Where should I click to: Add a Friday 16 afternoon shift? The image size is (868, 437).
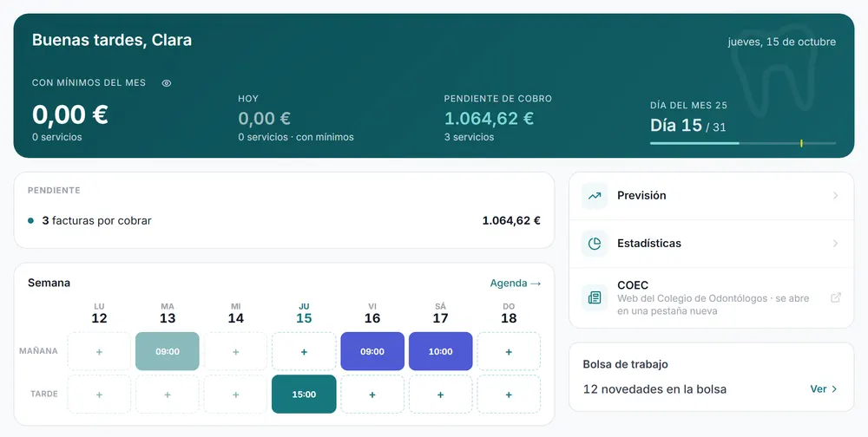372,395
